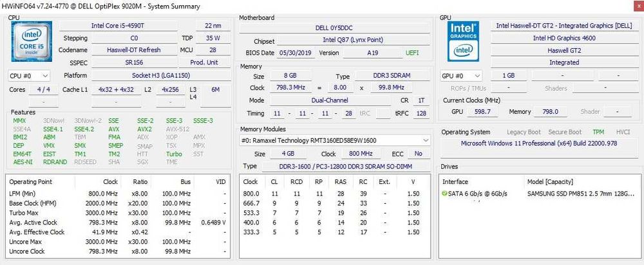Click the Haswell GT2 field
This screenshot has width=644, height=265.
tap(564, 50)
